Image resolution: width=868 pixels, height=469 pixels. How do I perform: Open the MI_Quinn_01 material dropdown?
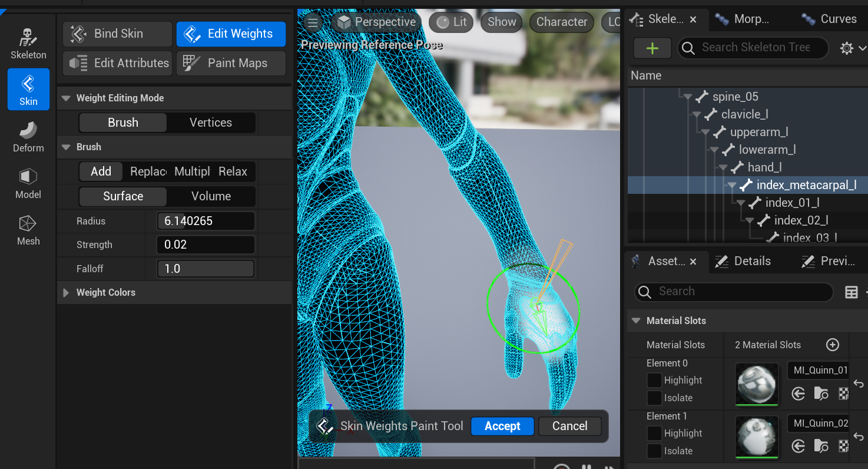(x=818, y=370)
